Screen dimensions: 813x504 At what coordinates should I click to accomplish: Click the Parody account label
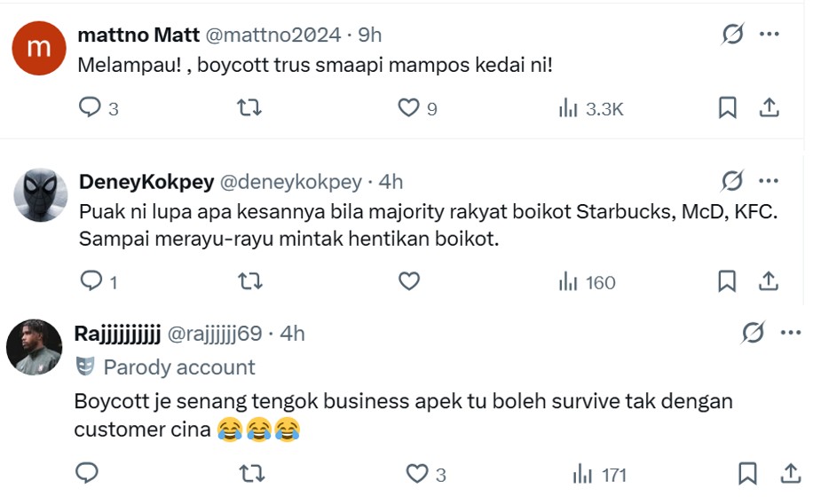click(178, 367)
